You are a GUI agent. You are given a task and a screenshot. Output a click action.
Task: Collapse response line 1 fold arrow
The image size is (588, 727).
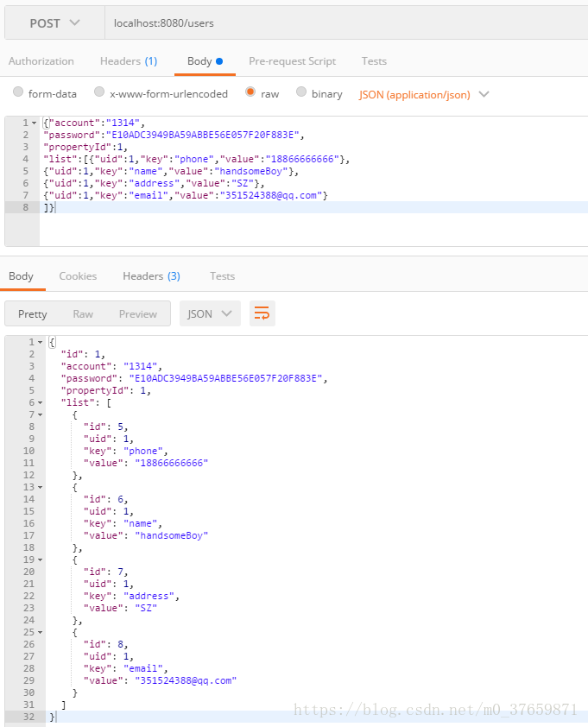point(40,343)
